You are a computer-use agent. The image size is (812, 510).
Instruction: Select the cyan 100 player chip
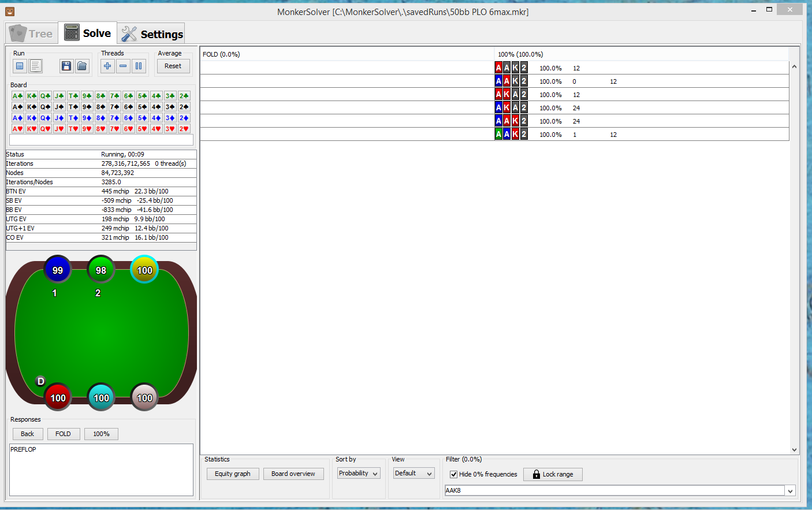[101, 397]
